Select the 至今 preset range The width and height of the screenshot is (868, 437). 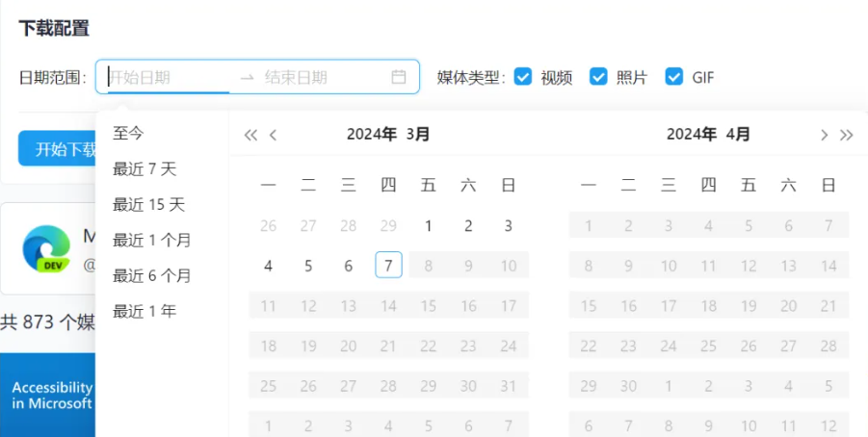128,133
